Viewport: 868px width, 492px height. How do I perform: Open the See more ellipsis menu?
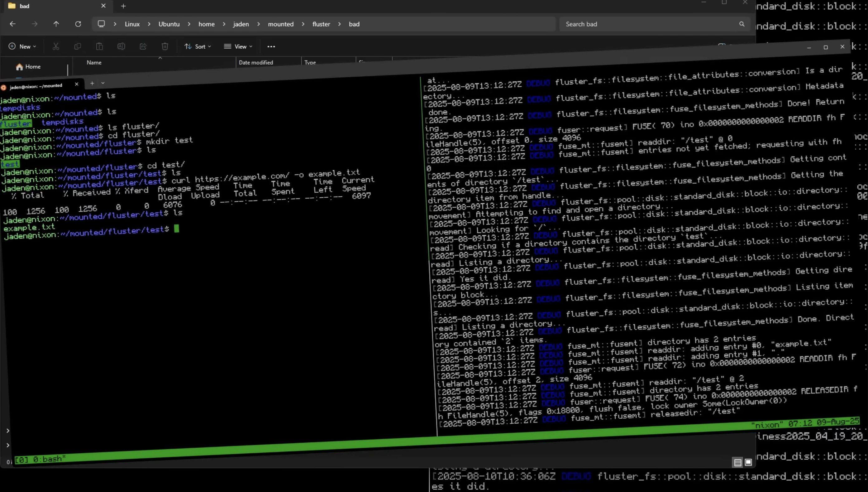click(x=271, y=46)
